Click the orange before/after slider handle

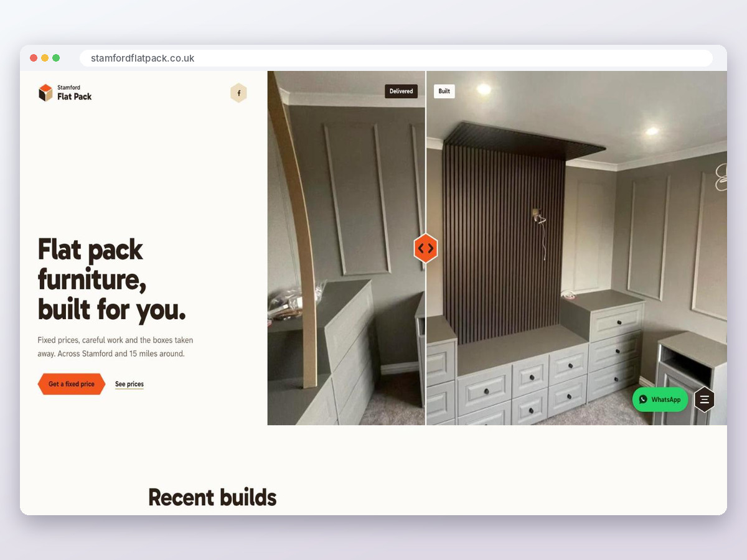(x=426, y=248)
